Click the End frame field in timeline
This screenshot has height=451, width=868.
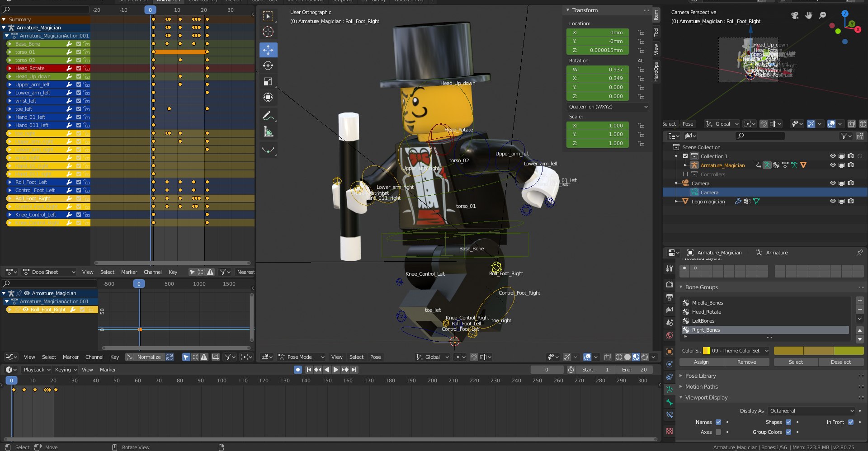pos(634,370)
